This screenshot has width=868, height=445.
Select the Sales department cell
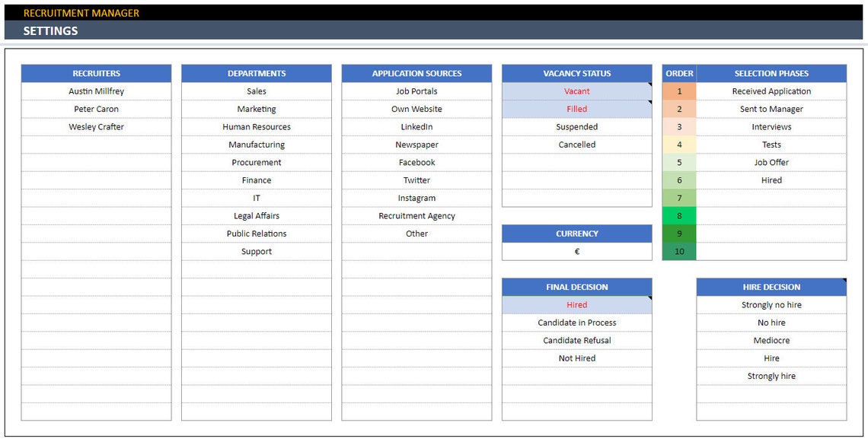(257, 91)
